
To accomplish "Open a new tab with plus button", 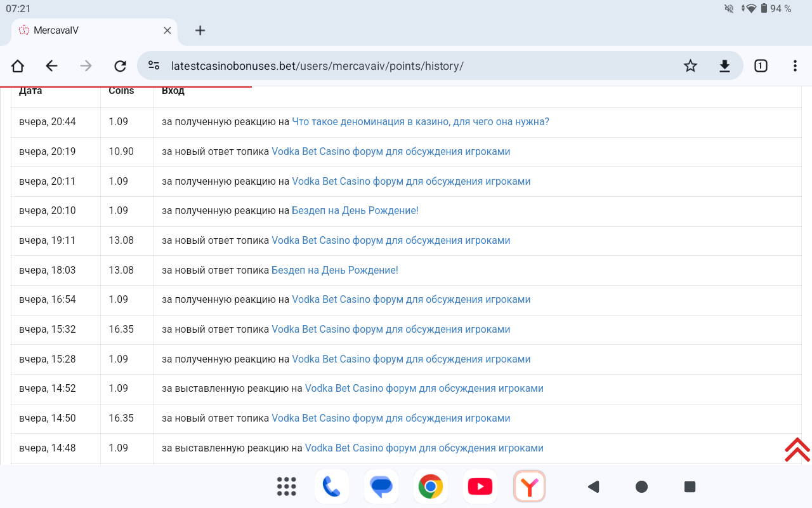I will (x=200, y=30).
